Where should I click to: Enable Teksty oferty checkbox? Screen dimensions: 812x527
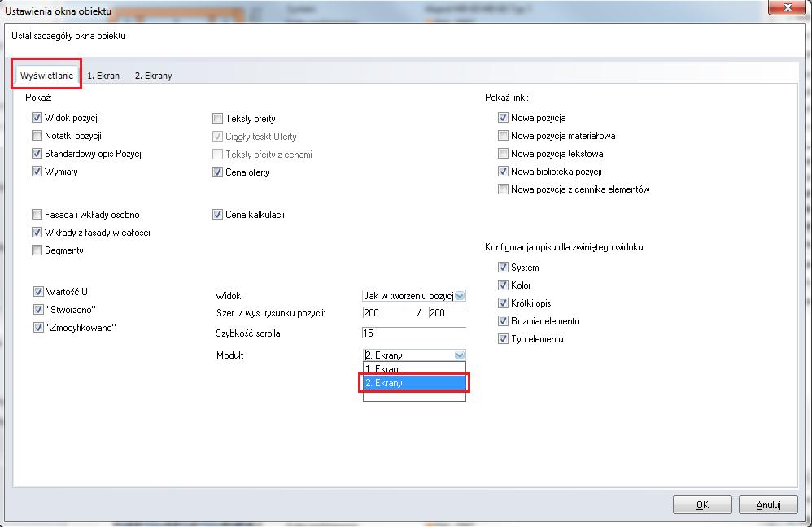pyautogui.click(x=217, y=119)
